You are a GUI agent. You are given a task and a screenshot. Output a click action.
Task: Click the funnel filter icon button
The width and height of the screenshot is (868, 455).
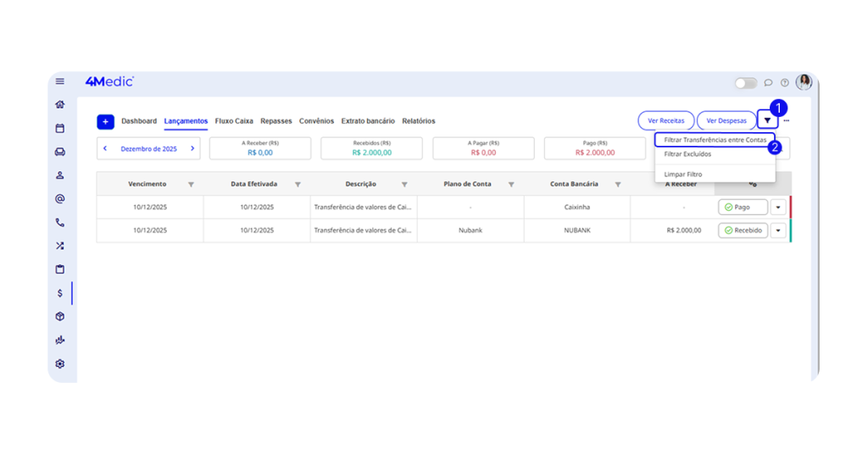767,121
